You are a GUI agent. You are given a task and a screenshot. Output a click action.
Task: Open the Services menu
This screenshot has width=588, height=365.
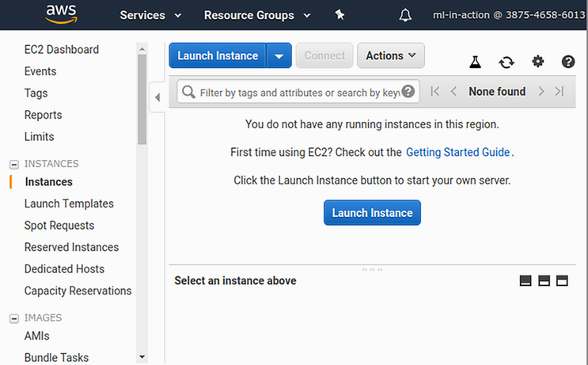coord(150,15)
